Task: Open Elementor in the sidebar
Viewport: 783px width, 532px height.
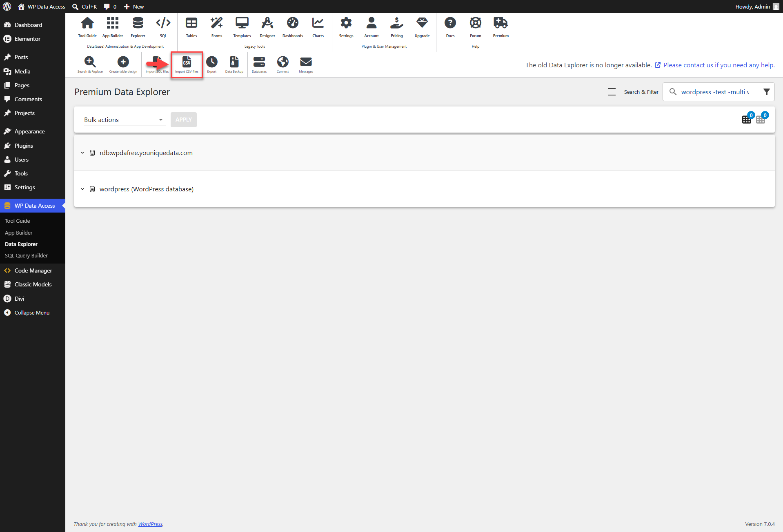Action: 33,39
